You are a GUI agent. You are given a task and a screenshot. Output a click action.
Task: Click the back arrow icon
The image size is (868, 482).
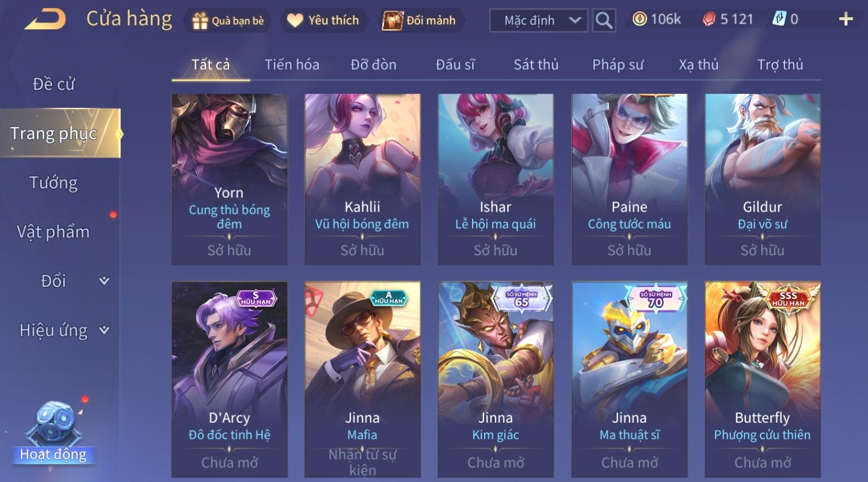pyautogui.click(x=45, y=20)
